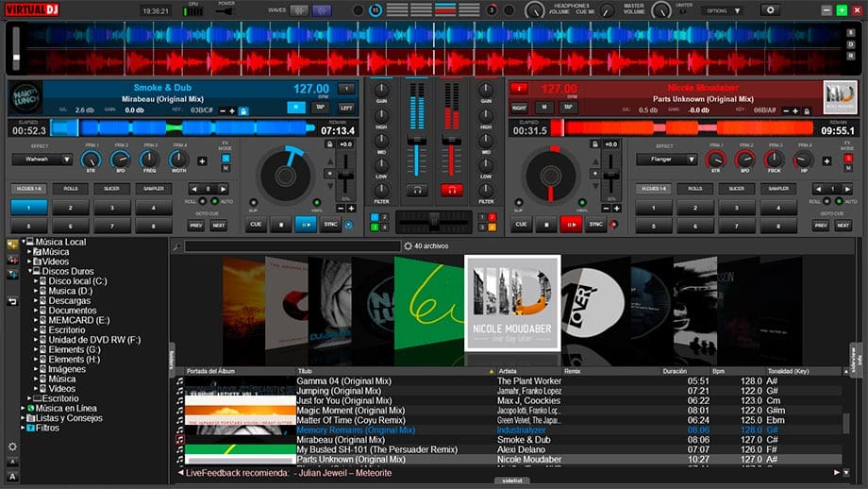Click the right deck goto cue PREV button
The image size is (868, 489).
tap(821, 226)
